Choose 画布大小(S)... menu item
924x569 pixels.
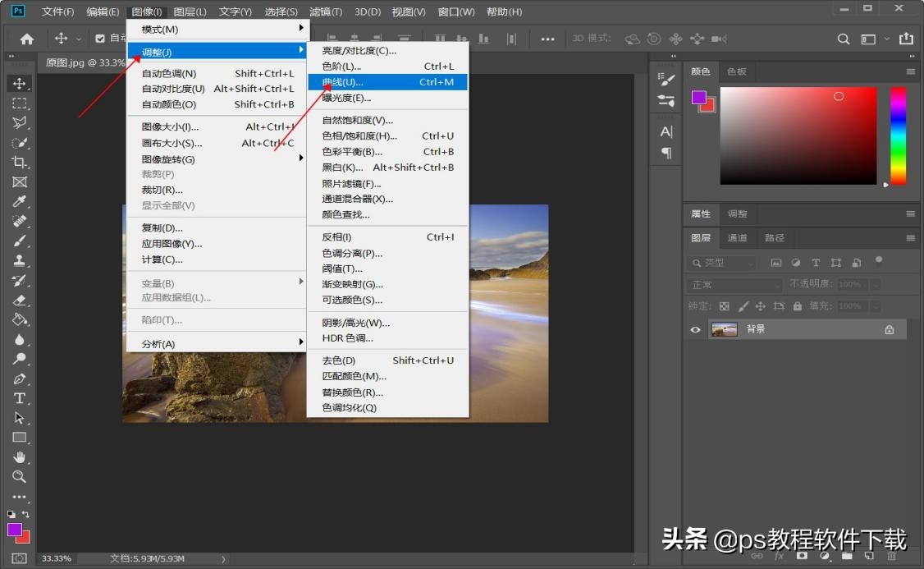tap(217, 143)
